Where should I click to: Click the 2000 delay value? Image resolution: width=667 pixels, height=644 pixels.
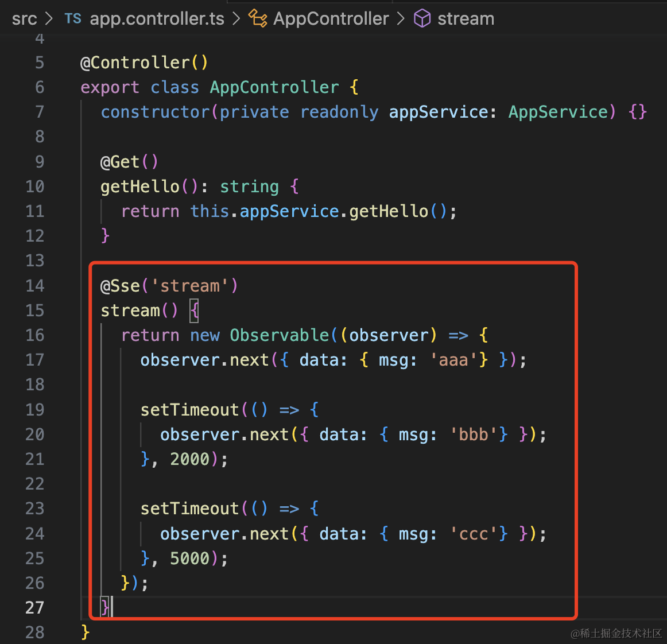(x=190, y=459)
